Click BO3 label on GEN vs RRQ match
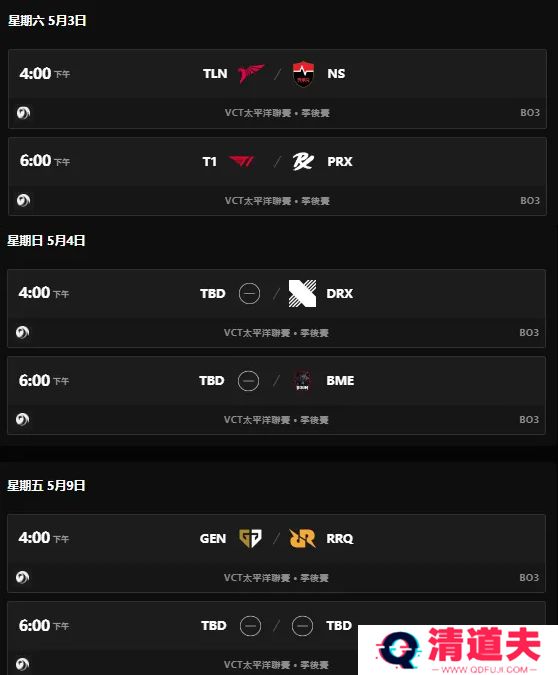558x675 pixels. [529, 577]
